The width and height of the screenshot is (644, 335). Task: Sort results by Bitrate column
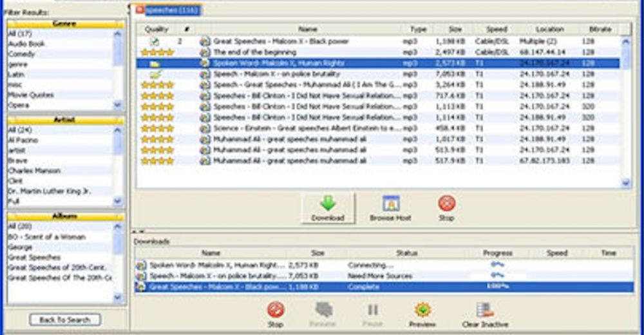(600, 29)
